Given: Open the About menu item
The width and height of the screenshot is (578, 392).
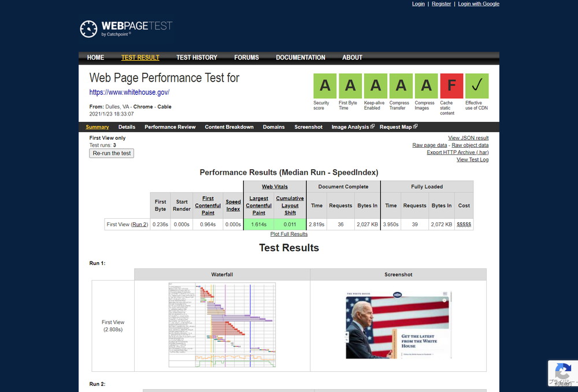Looking at the screenshot, I should click(352, 57).
